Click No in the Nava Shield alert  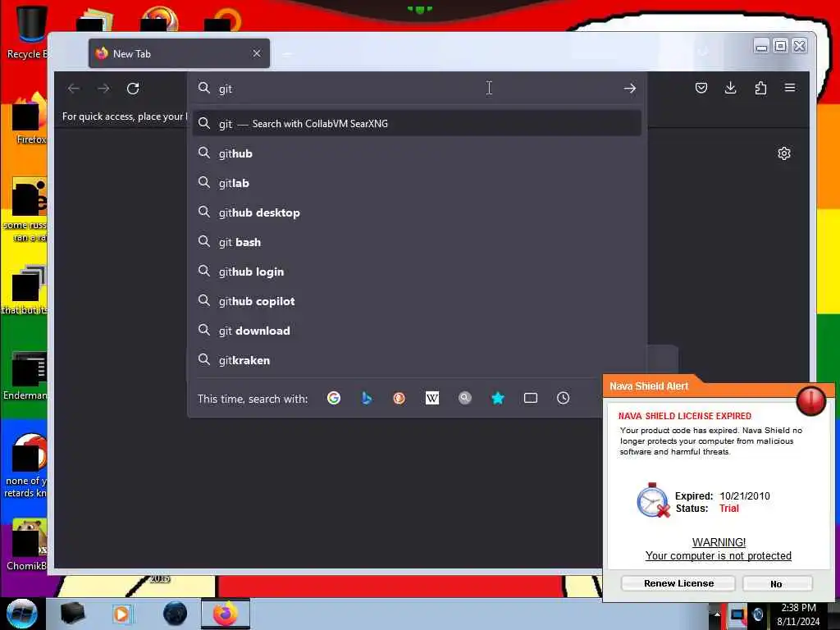[x=778, y=583]
